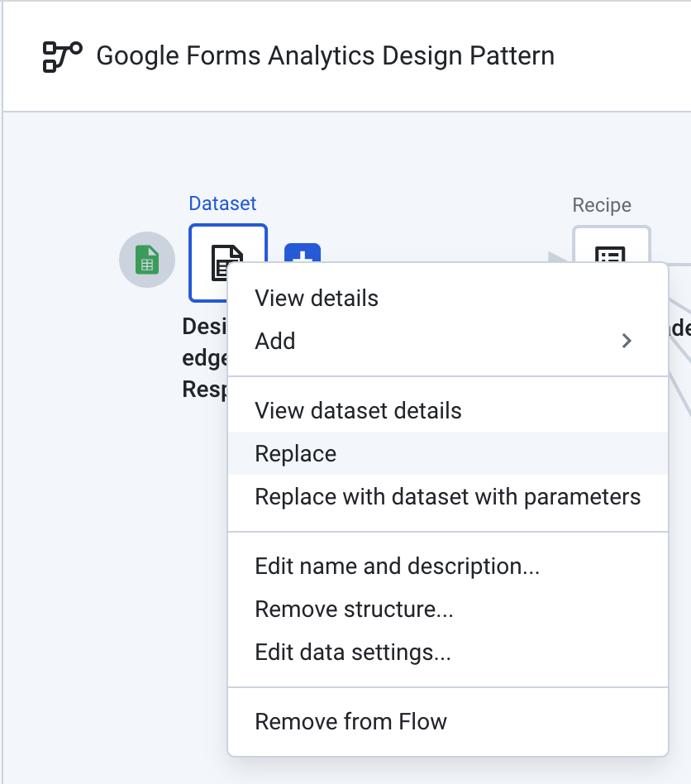Image resolution: width=691 pixels, height=784 pixels.
Task: Click the Google Forms Analytics Design Pattern title
Action: coord(326,55)
